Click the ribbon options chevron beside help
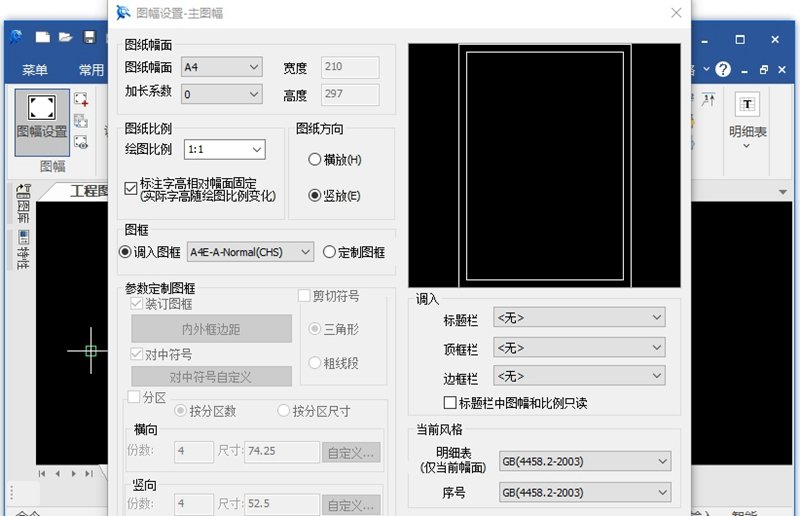 click(706, 69)
